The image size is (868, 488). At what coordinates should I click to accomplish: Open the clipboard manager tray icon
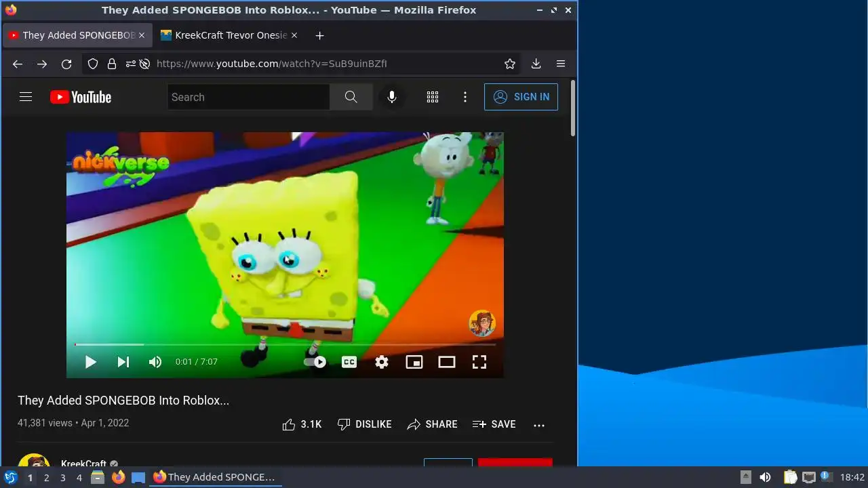[x=790, y=477]
